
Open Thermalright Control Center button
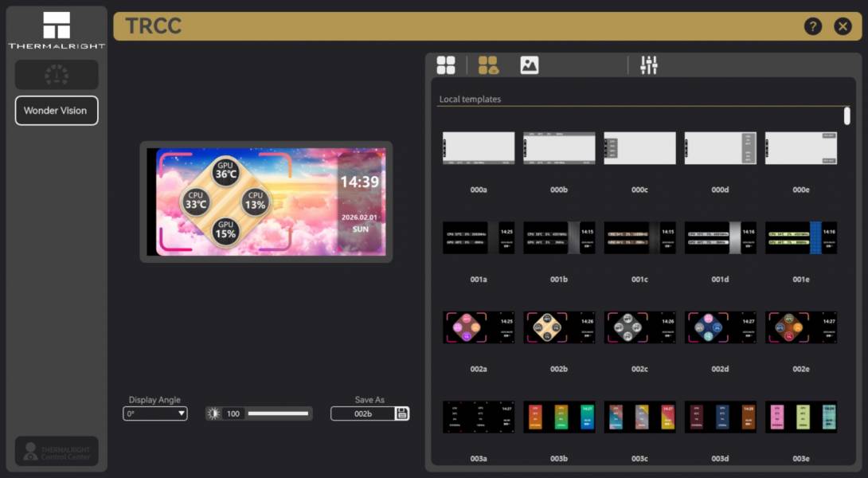[x=57, y=451]
